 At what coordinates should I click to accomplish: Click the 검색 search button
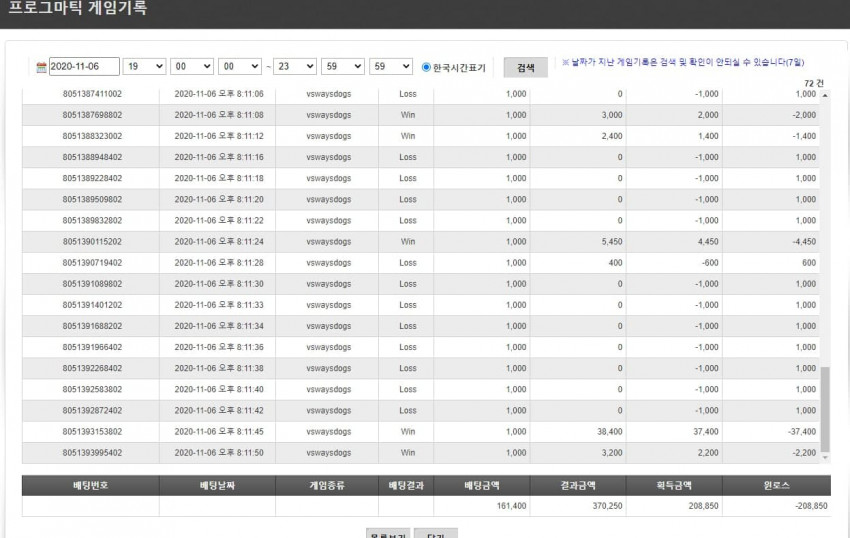point(525,67)
